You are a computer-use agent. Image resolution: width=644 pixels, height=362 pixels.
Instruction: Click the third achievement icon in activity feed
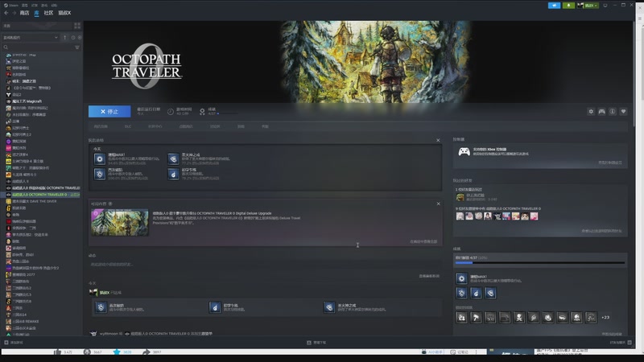click(x=329, y=307)
